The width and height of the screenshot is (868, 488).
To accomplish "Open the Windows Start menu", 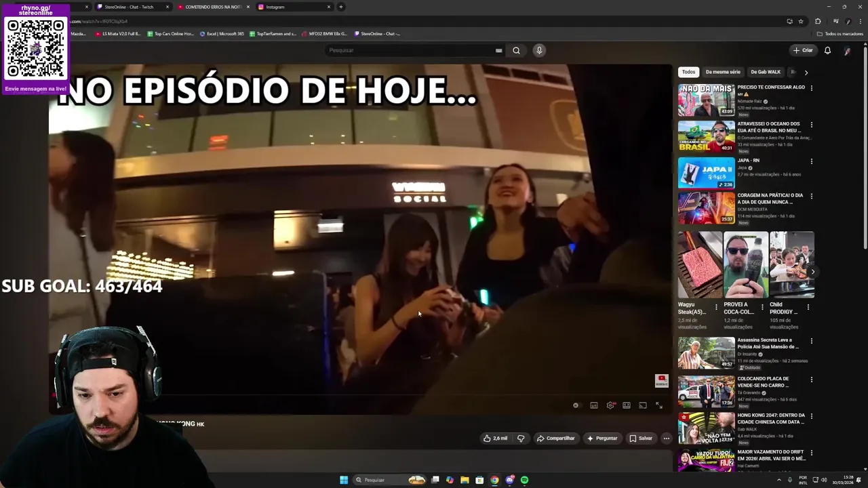I will click(x=344, y=480).
